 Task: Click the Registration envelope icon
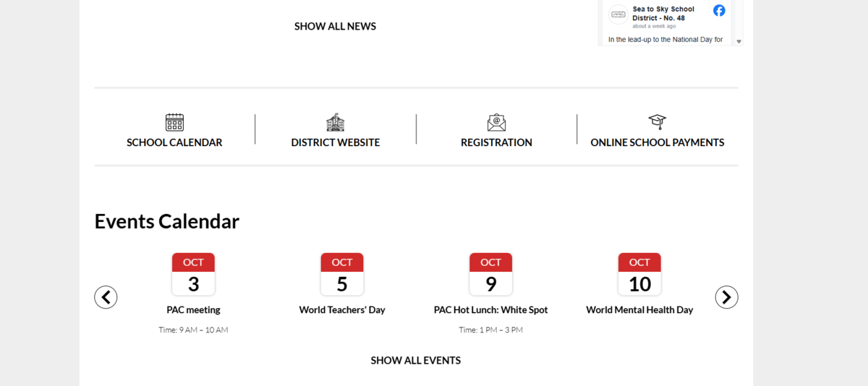coord(496,122)
